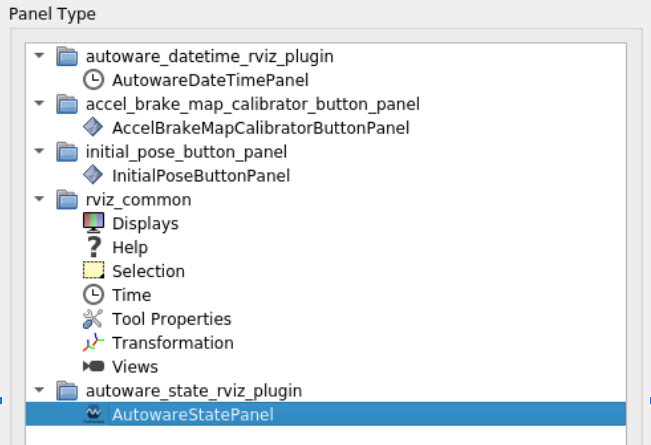Pick the InitialPoseButtonPanel entry

200,175
